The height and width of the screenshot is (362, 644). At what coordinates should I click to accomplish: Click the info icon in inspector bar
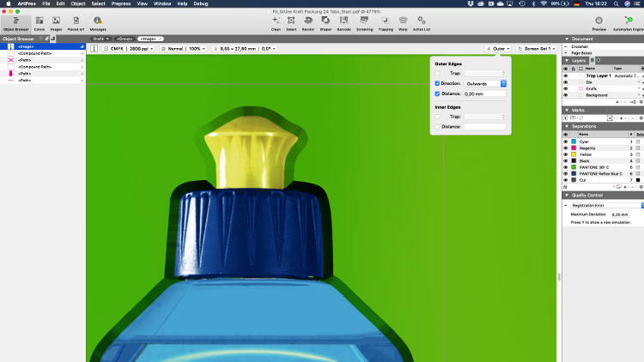click(x=94, y=48)
